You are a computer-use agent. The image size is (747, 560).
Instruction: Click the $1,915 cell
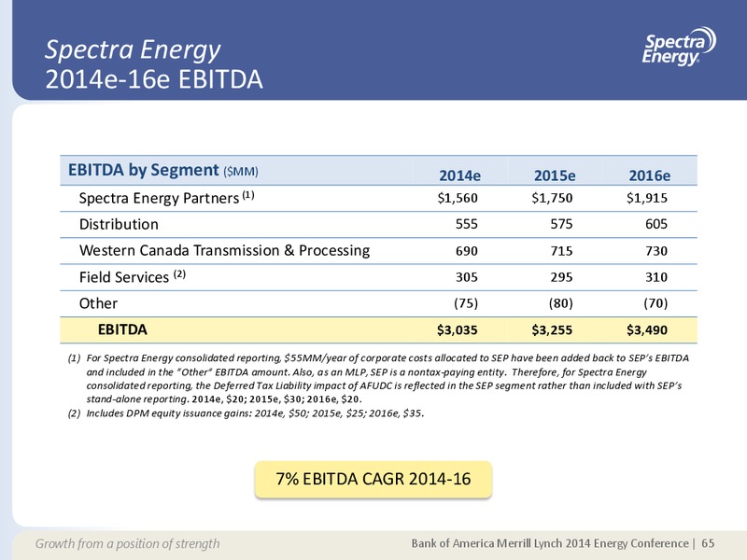coord(647,198)
